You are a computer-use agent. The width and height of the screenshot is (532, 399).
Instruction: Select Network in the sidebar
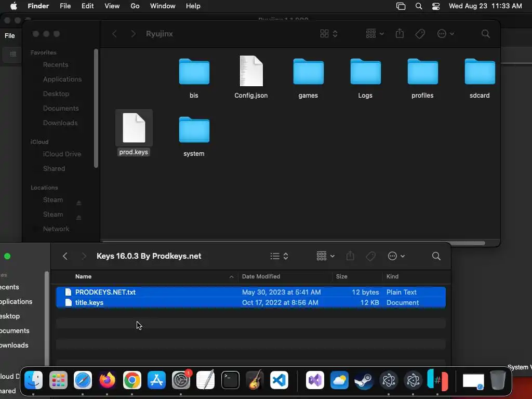(x=56, y=229)
